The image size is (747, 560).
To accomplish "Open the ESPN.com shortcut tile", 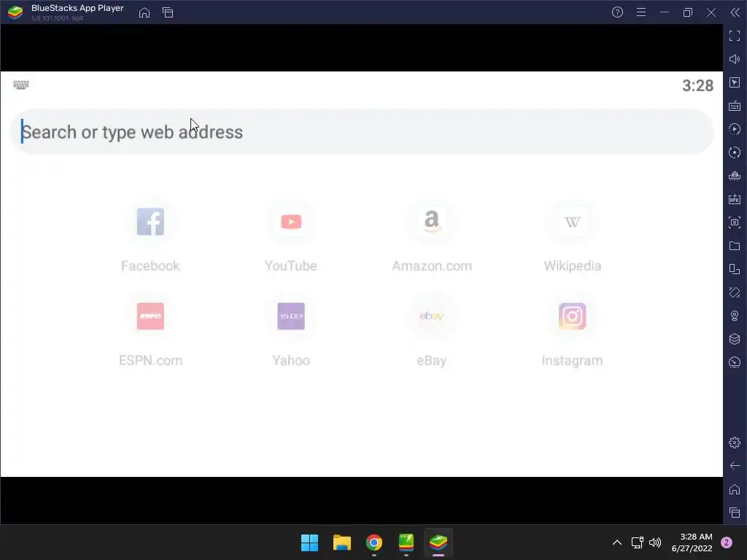I will point(150,332).
